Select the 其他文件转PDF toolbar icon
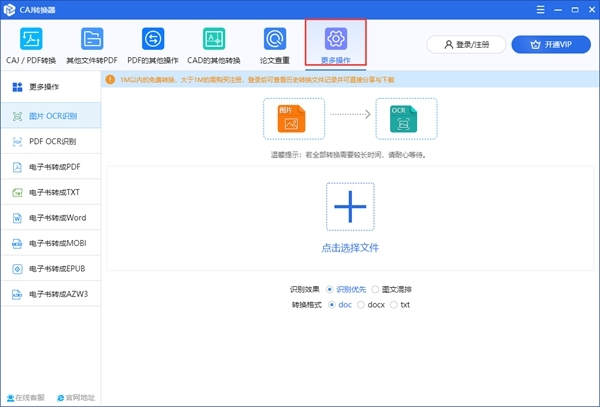The width and height of the screenshot is (600, 407). [x=92, y=39]
